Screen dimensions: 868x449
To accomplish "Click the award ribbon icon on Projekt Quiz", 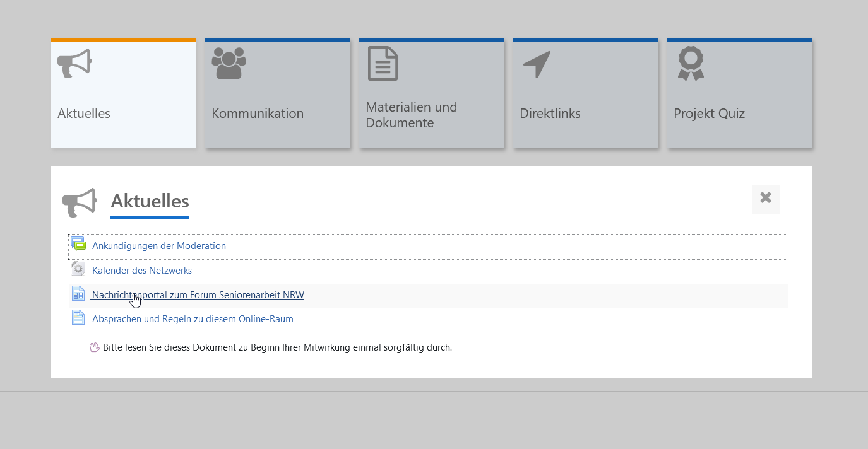I will coord(691,64).
